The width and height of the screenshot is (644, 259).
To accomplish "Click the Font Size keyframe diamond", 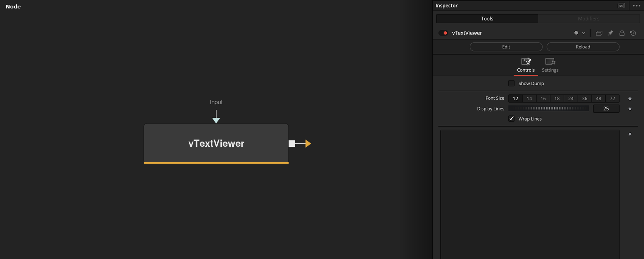I will coord(630,99).
